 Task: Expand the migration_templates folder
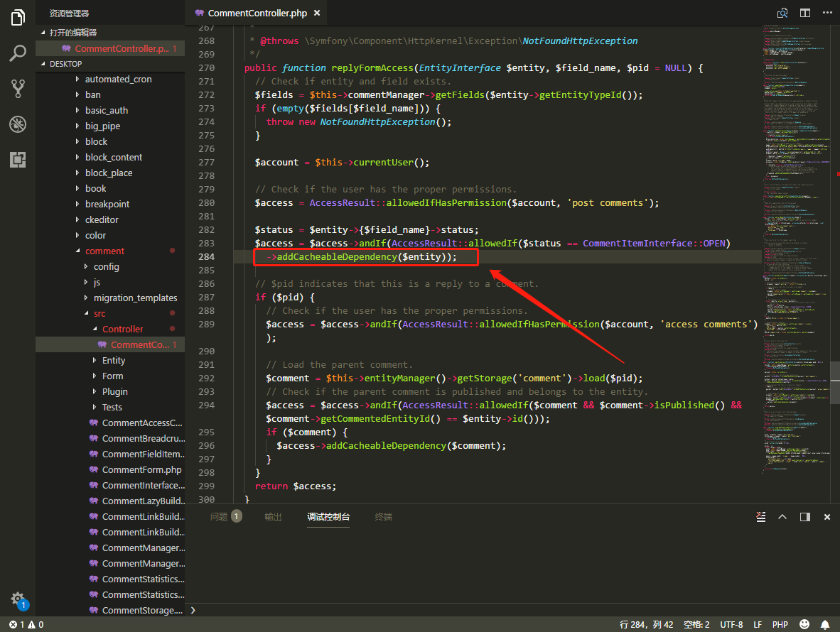tap(110, 298)
